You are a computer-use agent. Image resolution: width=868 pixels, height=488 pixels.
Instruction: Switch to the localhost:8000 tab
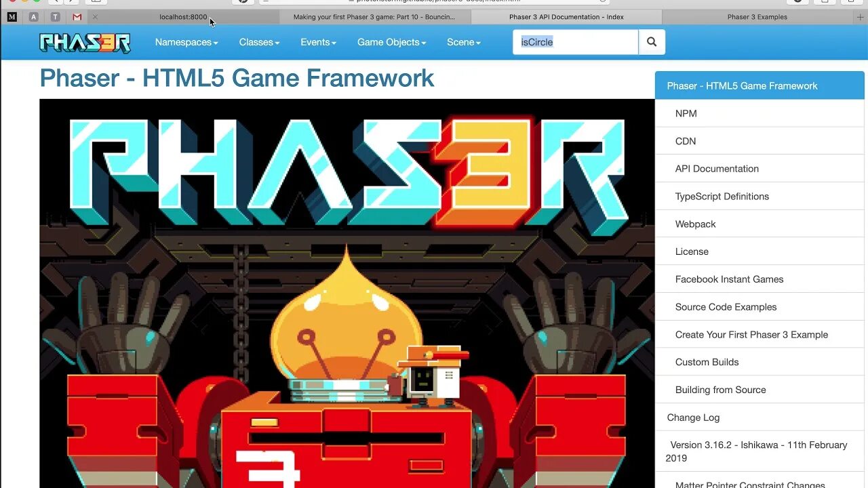(x=183, y=17)
